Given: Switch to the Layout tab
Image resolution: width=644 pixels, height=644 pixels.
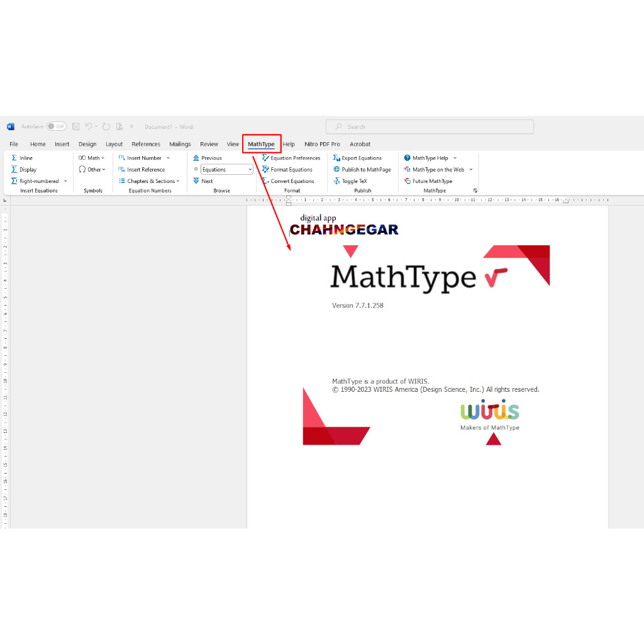Looking at the screenshot, I should tap(114, 144).
